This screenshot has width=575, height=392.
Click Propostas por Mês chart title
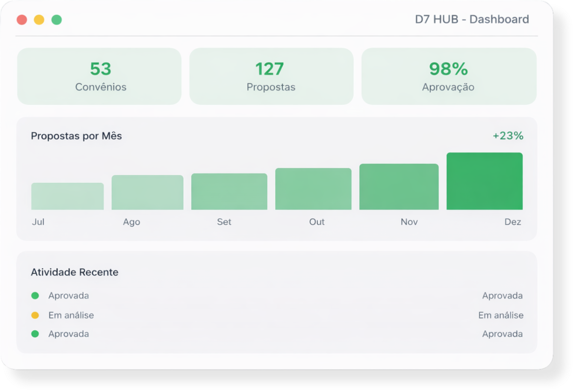[x=76, y=136]
